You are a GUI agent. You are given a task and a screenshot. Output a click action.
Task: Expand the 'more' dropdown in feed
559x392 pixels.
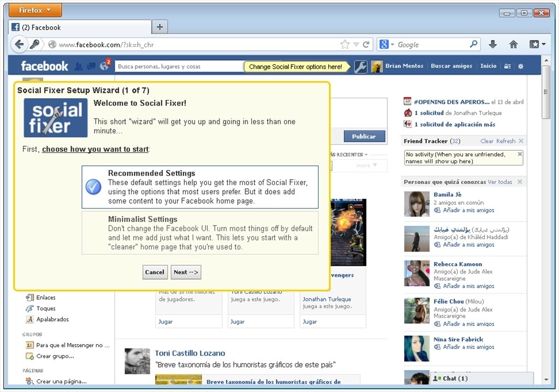tap(367, 165)
